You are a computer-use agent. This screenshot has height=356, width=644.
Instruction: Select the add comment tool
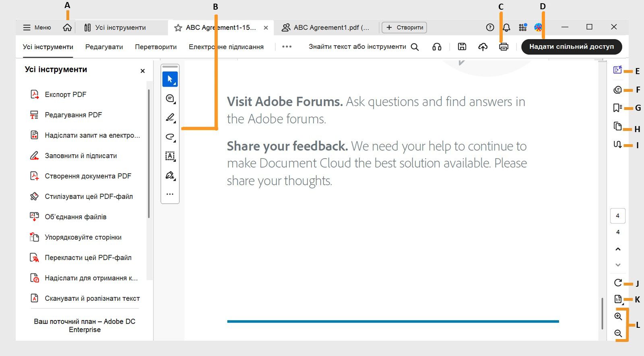click(x=170, y=98)
